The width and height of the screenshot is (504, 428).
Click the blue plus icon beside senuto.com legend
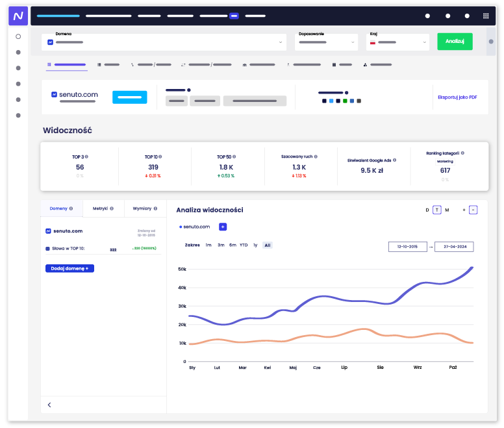(223, 227)
